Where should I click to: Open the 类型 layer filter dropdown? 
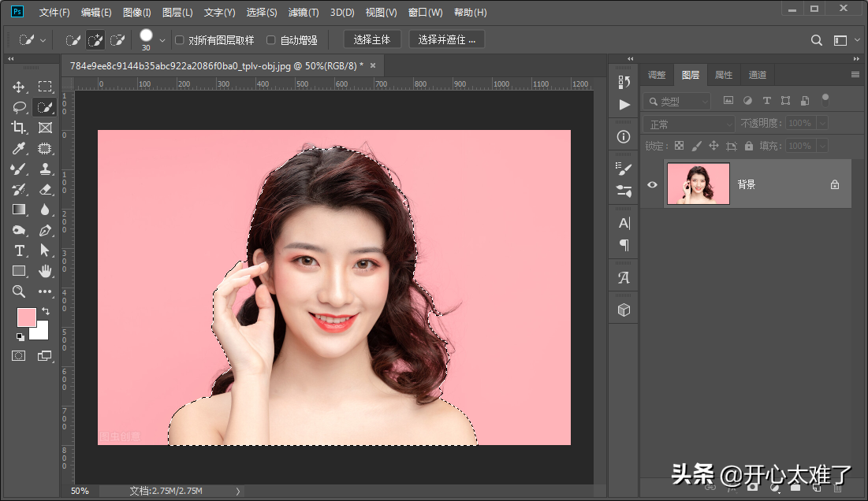point(676,101)
